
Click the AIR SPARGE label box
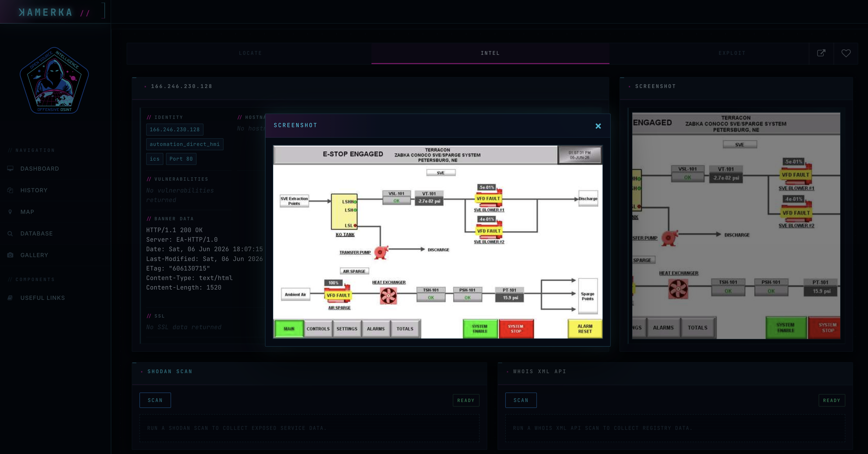point(354,271)
